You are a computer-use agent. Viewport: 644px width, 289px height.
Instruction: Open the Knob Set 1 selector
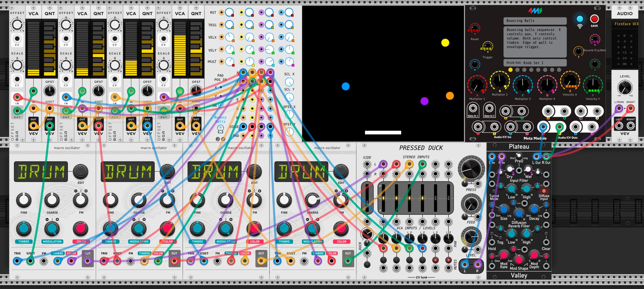[x=535, y=62]
